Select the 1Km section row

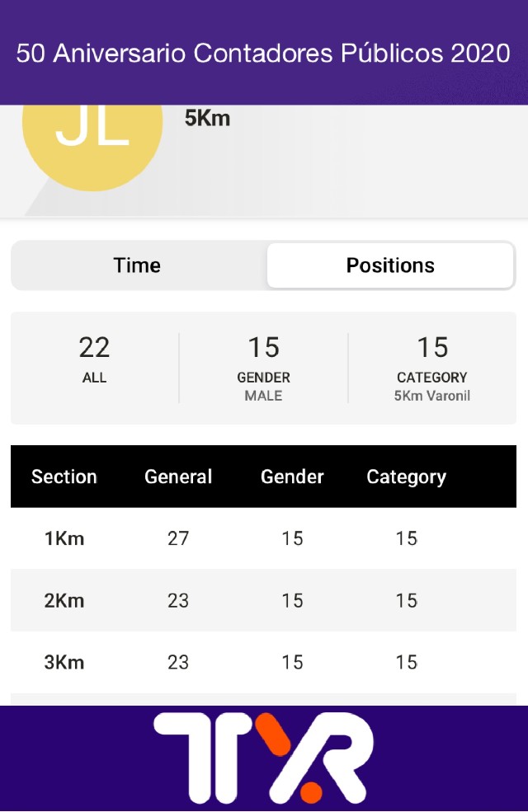coord(64,538)
